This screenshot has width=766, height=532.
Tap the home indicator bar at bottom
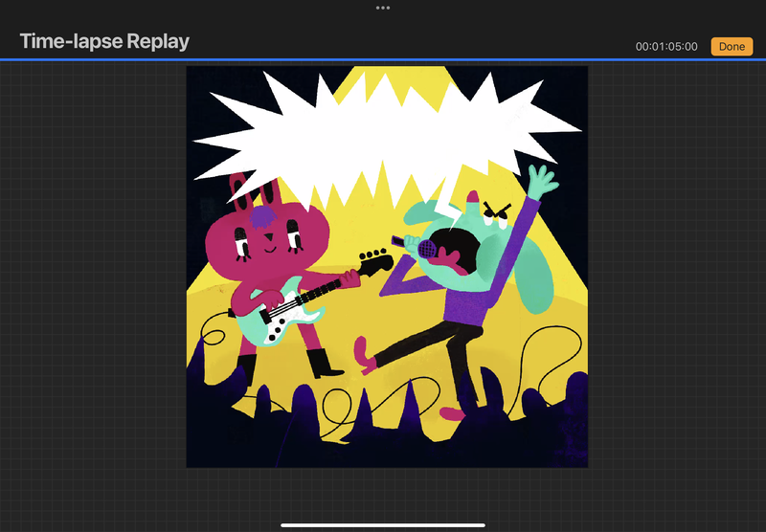coord(383,524)
